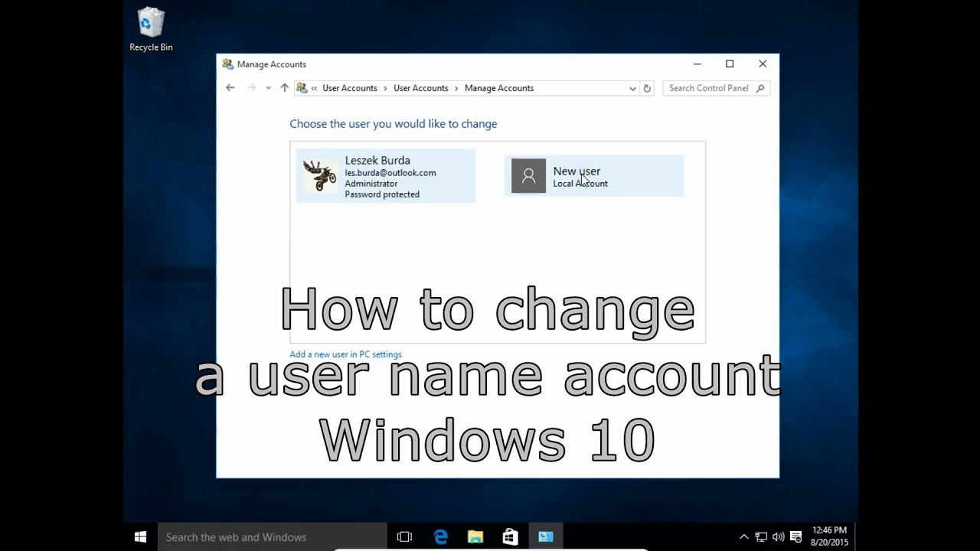The image size is (980, 551).
Task: Open Task View from the taskbar
Action: [404, 537]
